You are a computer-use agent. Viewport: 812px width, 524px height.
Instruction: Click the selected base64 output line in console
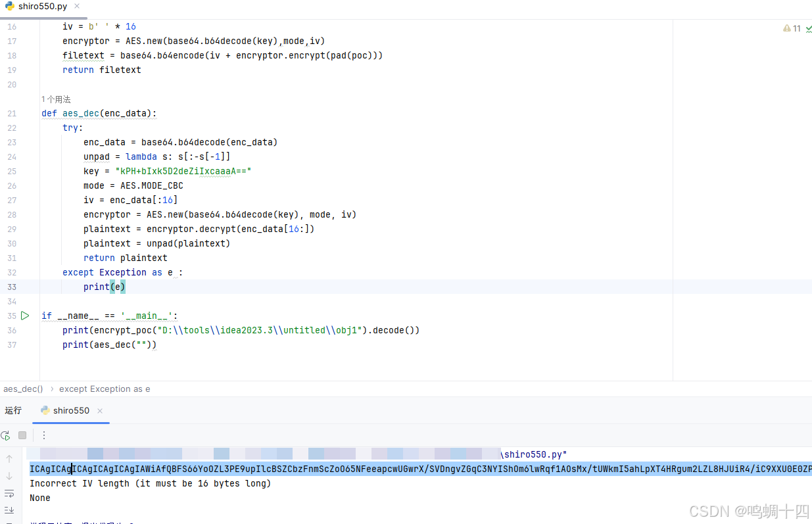coord(421,469)
